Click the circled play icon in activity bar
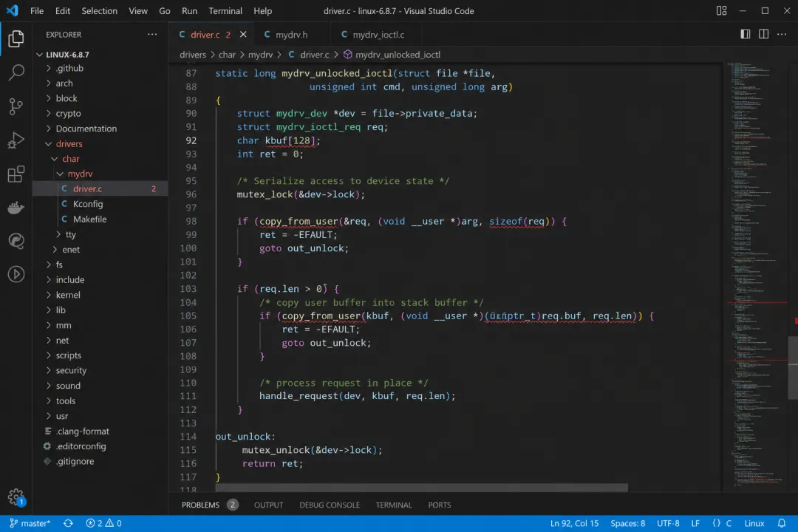798x532 pixels. (x=16, y=274)
